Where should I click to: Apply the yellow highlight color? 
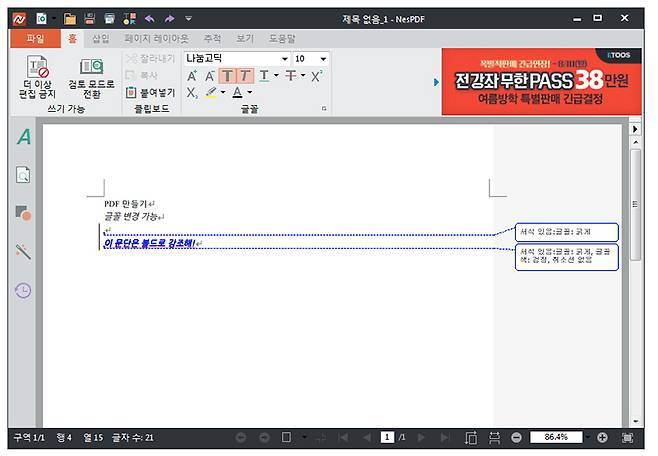coord(211,92)
